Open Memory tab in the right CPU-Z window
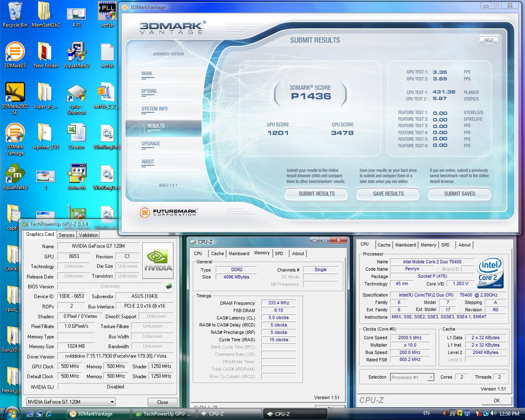 point(428,245)
